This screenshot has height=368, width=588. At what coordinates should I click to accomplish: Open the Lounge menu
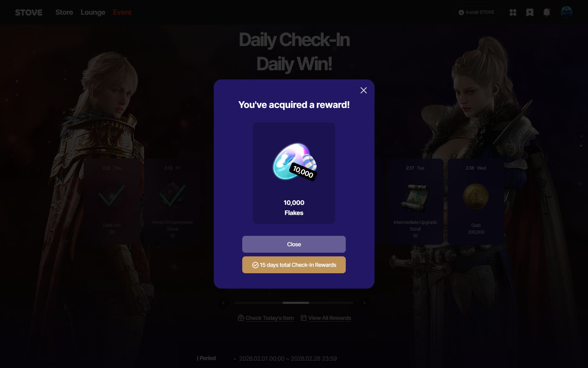click(x=93, y=12)
